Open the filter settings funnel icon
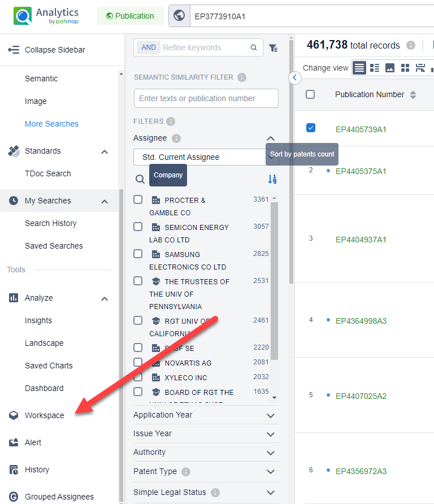This screenshot has width=434, height=504. 273,48
